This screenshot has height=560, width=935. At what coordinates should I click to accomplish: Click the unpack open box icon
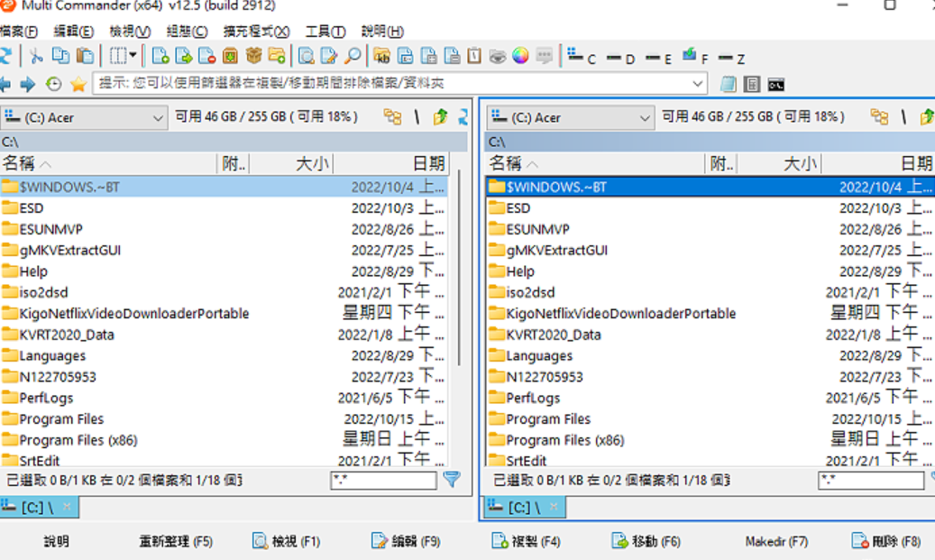(x=253, y=56)
